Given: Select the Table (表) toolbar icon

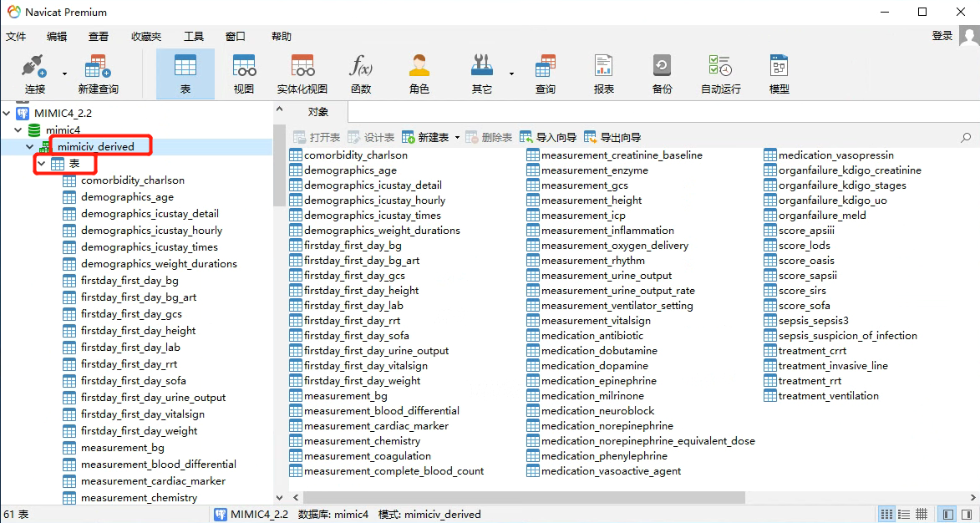Looking at the screenshot, I should (x=185, y=74).
